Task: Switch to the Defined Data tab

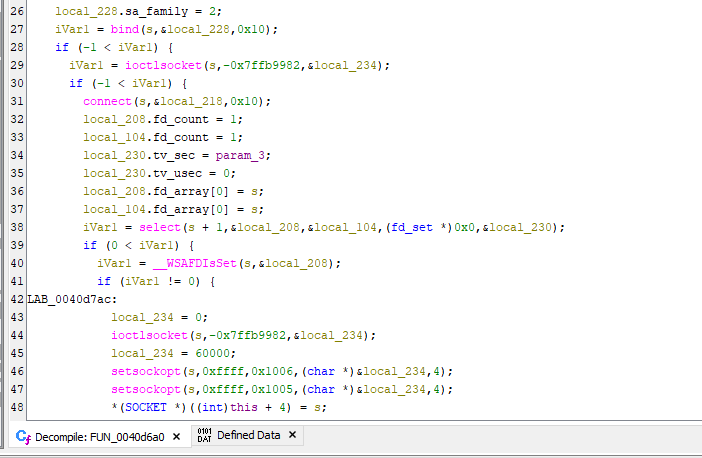Action: pyautogui.click(x=248, y=436)
